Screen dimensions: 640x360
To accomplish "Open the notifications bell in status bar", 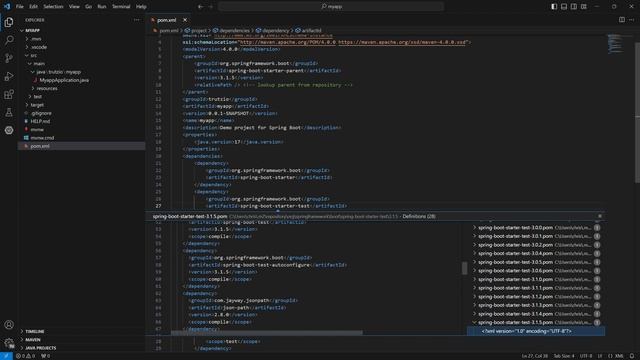I will point(631,356).
